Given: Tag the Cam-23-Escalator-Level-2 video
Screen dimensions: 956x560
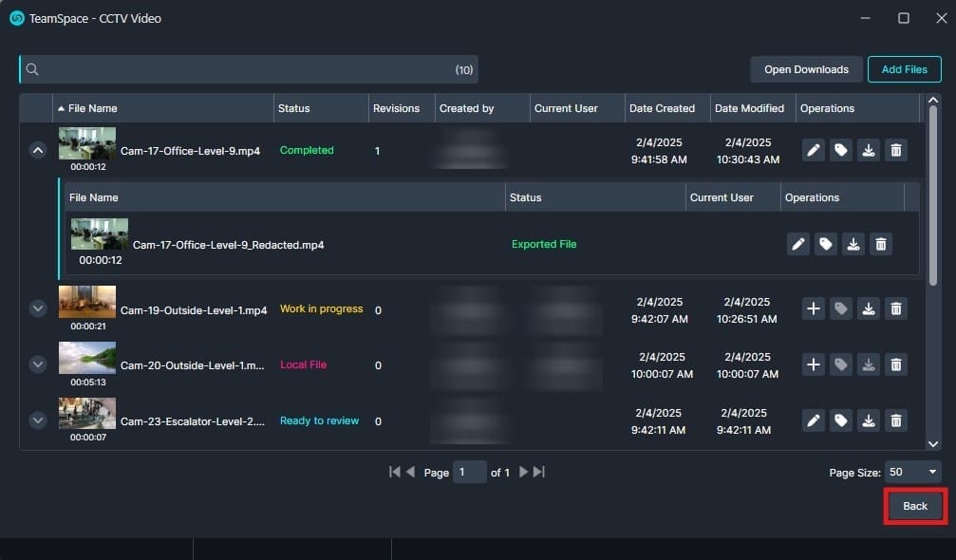Looking at the screenshot, I should (841, 420).
